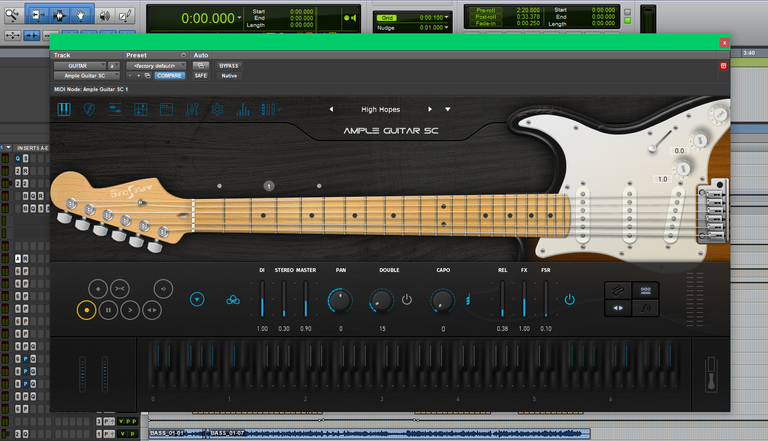
Task: Open the factory default preset dropdown
Action: click(156, 66)
